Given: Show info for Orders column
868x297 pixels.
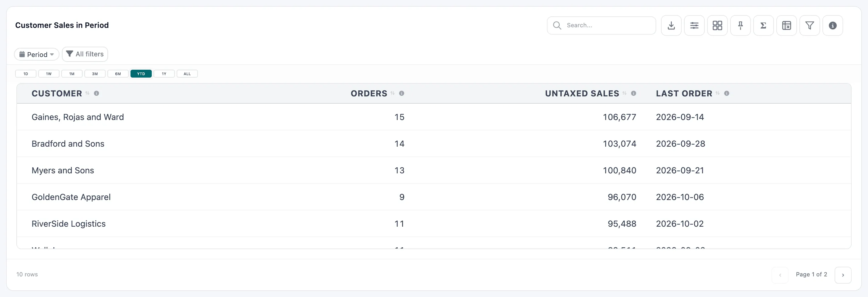Looking at the screenshot, I should tap(402, 93).
